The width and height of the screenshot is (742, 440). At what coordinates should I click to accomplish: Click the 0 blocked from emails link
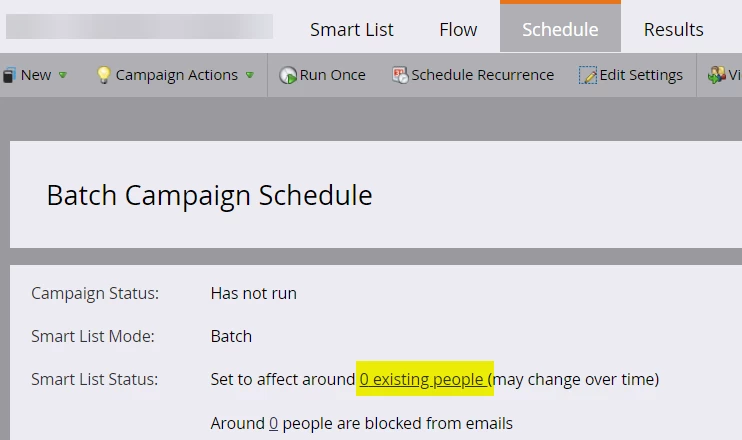[274, 423]
